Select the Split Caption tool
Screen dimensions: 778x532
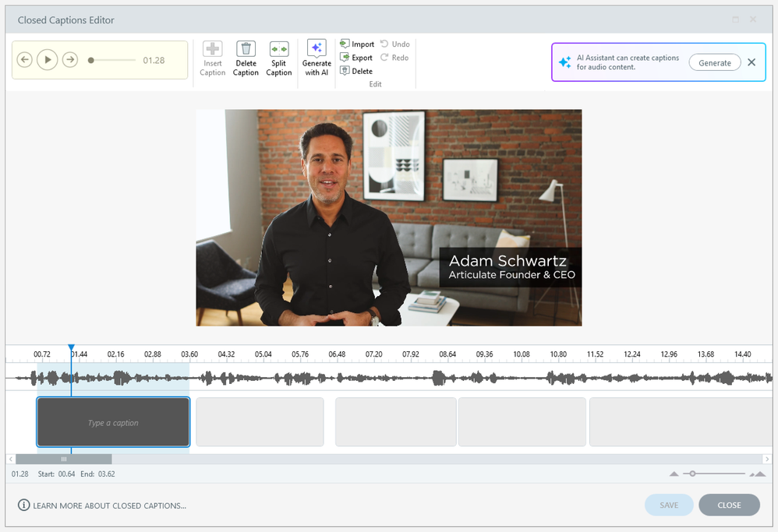(278, 50)
